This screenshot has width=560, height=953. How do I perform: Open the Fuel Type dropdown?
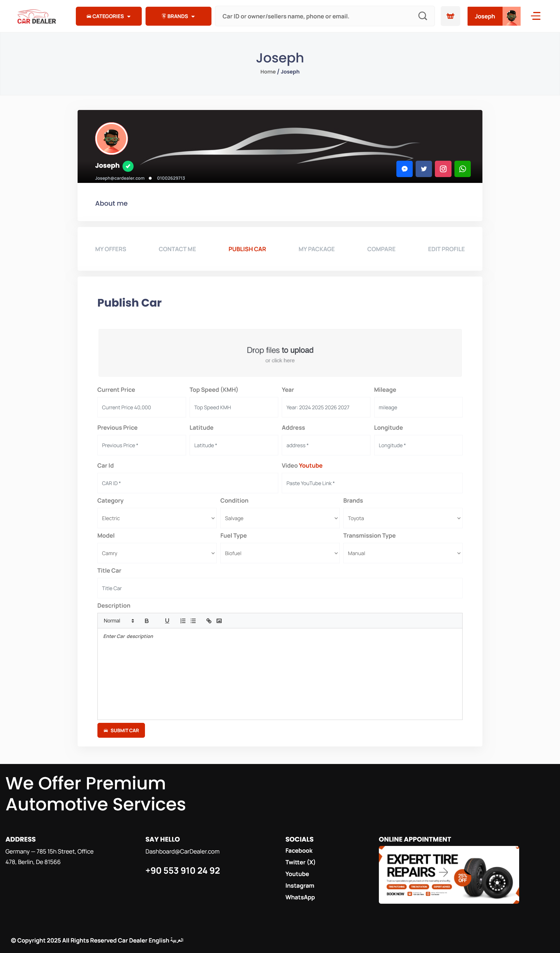(x=279, y=553)
